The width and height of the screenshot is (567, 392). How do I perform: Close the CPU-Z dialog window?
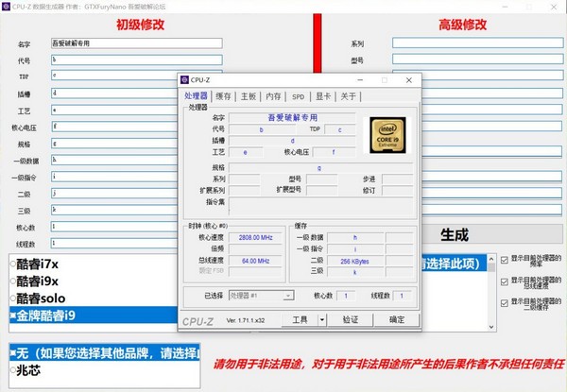point(408,80)
